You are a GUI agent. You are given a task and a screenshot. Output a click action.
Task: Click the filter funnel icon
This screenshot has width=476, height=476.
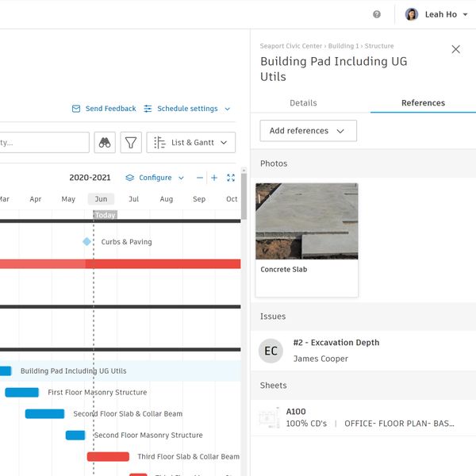point(131,143)
